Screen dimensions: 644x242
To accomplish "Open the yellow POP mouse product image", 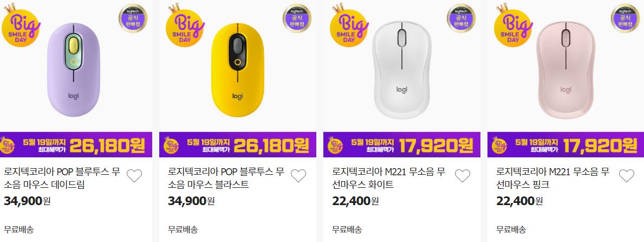I will point(238,69).
